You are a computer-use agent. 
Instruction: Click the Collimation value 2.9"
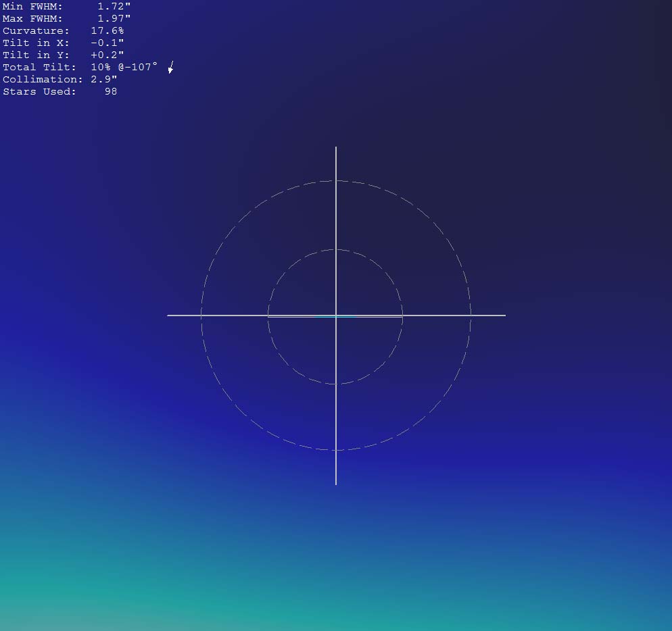point(103,79)
